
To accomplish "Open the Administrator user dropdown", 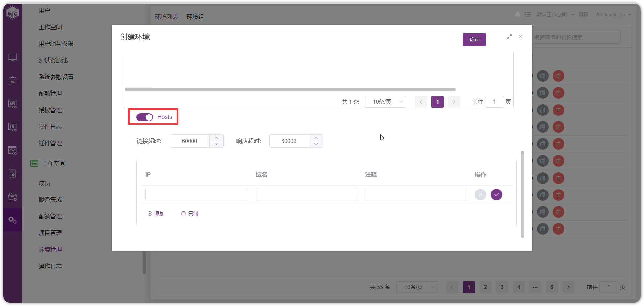I will point(613,15).
